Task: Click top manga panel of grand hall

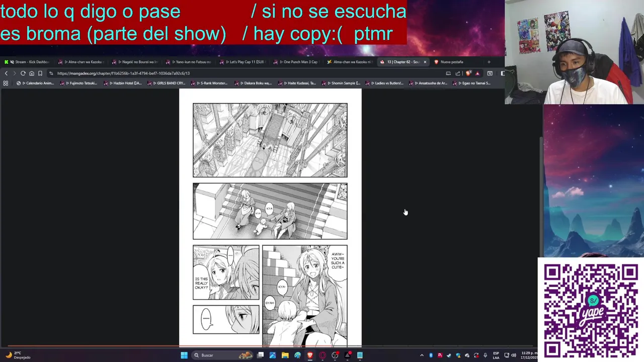Action: pyautogui.click(x=270, y=140)
